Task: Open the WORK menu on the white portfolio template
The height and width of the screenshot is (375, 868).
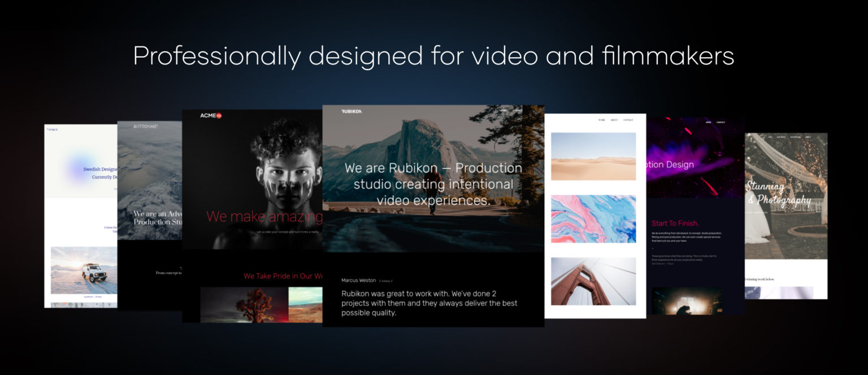Action: (602, 120)
